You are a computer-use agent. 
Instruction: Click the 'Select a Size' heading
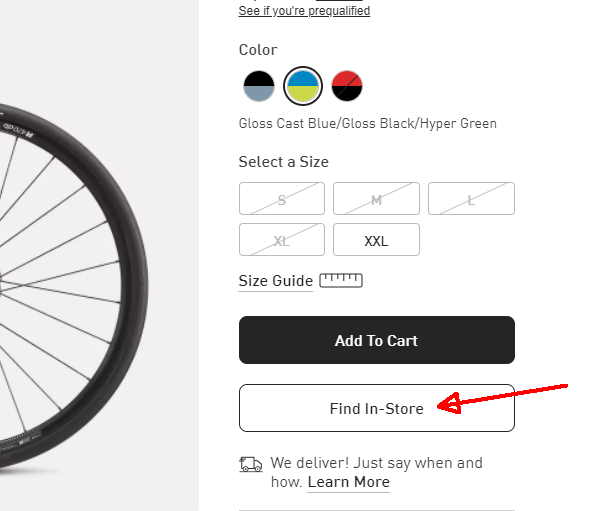284,162
